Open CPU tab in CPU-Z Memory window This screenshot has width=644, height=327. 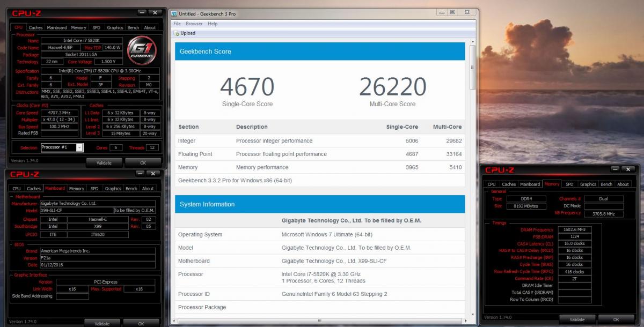click(x=492, y=184)
